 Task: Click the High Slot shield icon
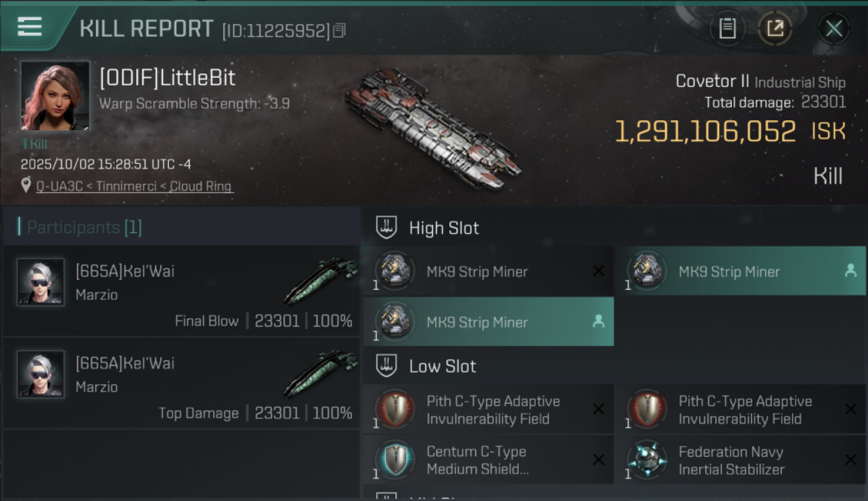point(387,228)
